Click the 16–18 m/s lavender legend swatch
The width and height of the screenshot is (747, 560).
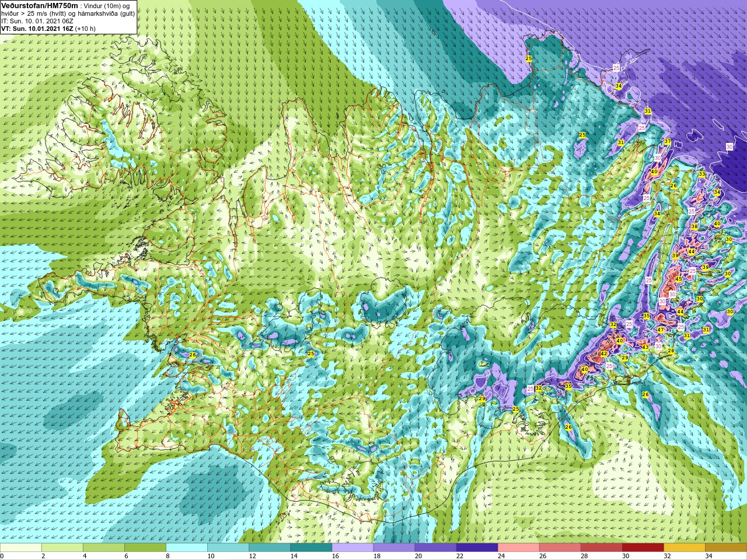click(352, 548)
